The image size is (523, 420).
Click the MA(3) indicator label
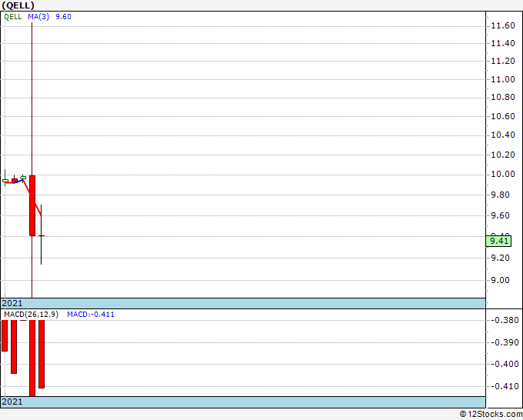38,17
